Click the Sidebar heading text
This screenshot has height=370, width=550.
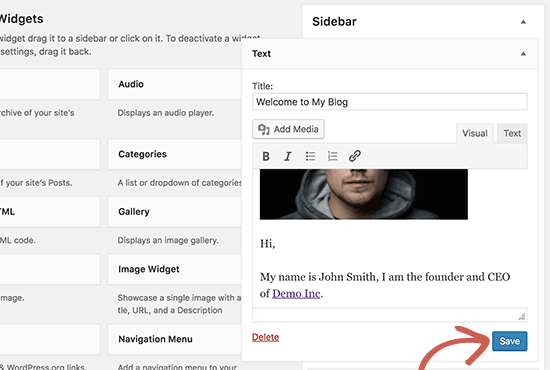coord(334,22)
